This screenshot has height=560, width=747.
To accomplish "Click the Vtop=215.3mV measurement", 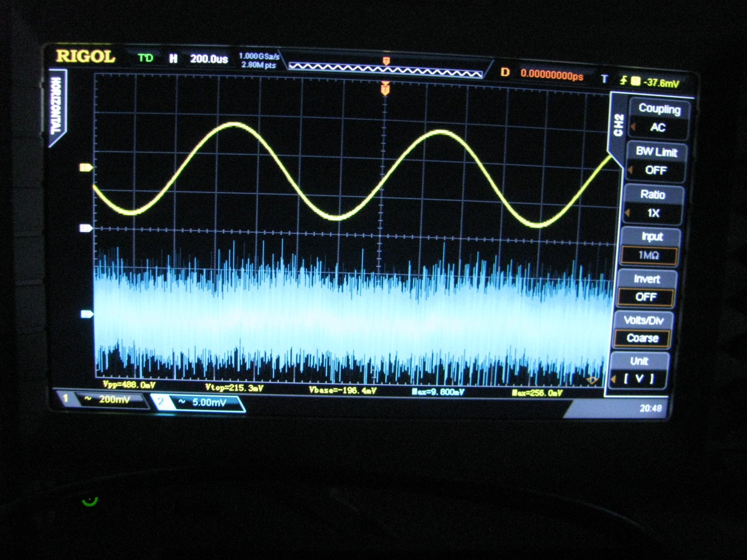I will 234,387.
